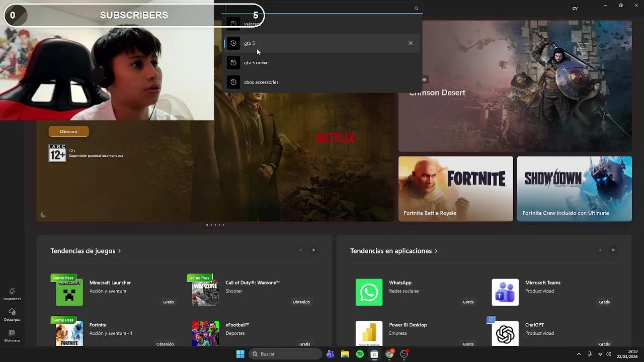The image size is (644, 362).
Task: Click Gratis price for Microsoft Teams
Action: [x=604, y=302]
